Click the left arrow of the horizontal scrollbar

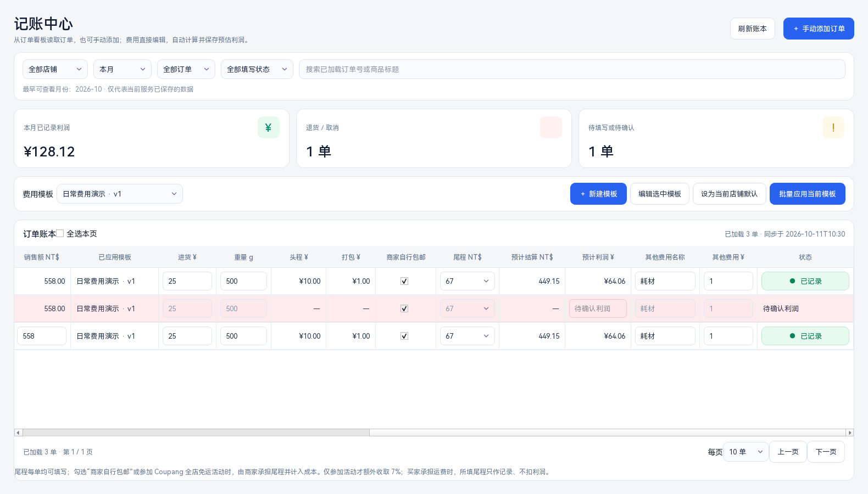tap(18, 433)
